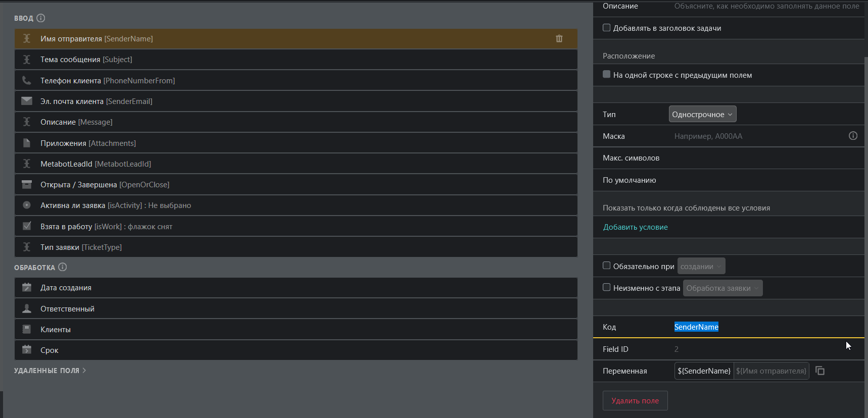Click the По умолчанию field

766,180
